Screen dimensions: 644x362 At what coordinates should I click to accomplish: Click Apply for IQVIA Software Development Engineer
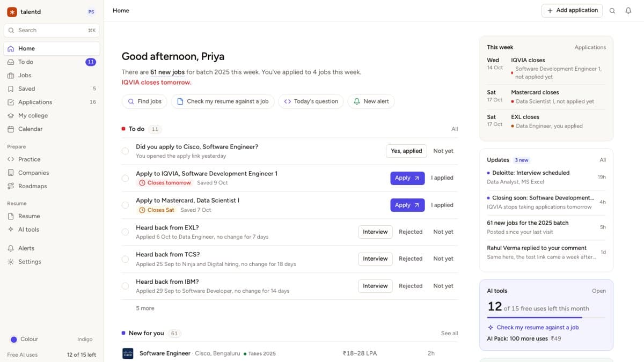[407, 178]
